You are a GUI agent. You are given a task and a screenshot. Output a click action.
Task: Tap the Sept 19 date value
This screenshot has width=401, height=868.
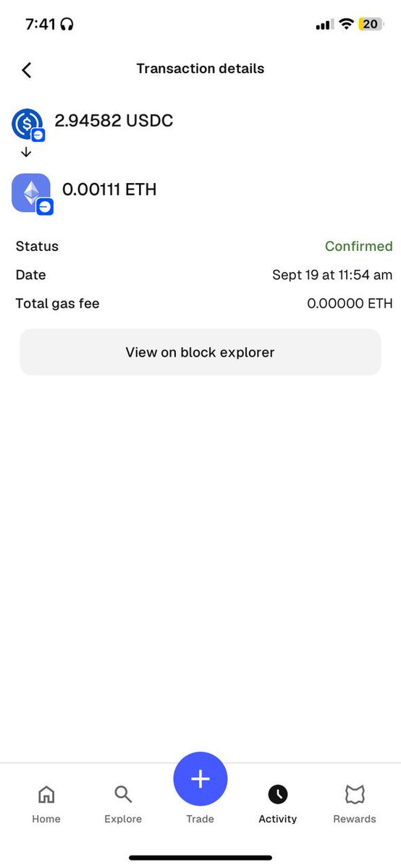(332, 275)
